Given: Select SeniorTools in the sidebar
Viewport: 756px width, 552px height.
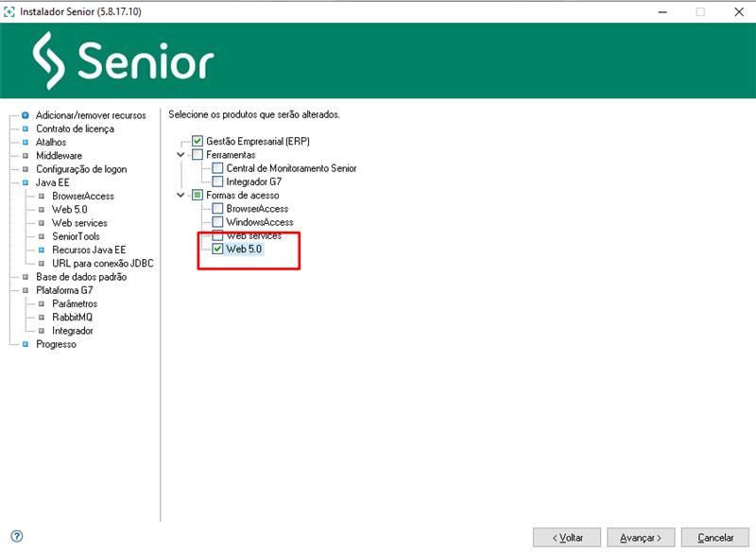Looking at the screenshot, I should [x=76, y=236].
